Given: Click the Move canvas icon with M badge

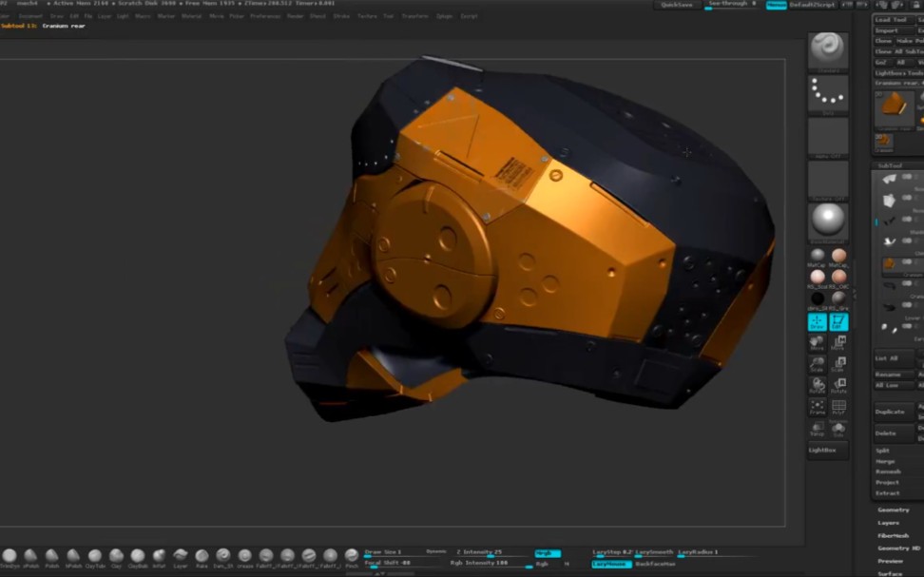Looking at the screenshot, I should (x=838, y=343).
